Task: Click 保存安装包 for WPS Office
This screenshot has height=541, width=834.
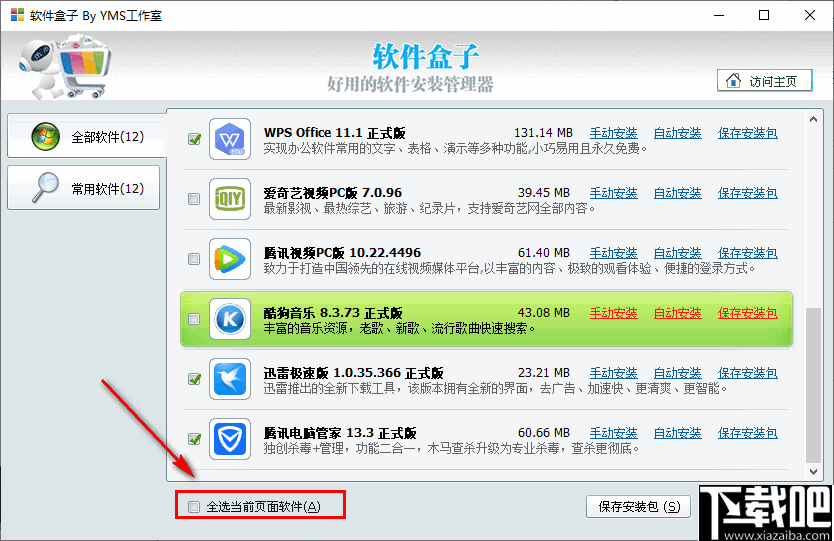Action: click(x=747, y=133)
